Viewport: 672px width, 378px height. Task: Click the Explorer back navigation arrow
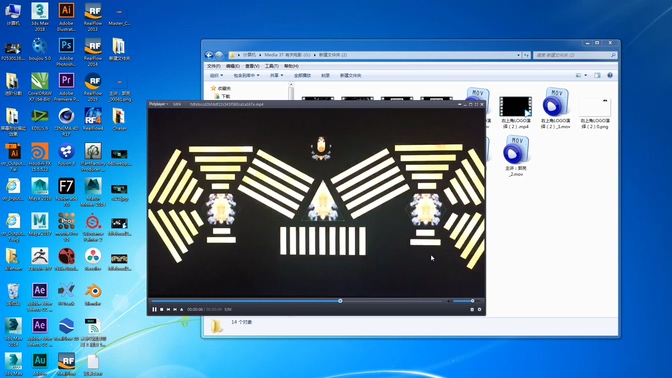(x=209, y=55)
